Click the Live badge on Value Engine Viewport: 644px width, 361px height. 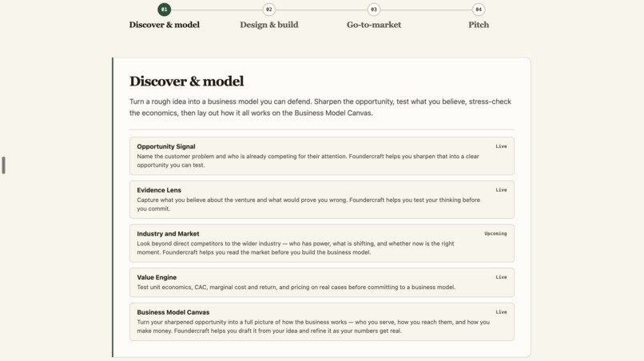(501, 277)
